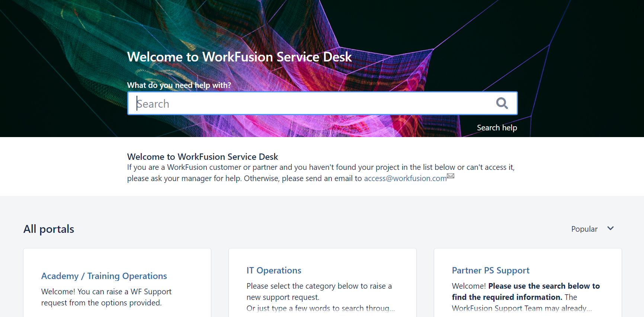Click the mail icon beside access@workfusion.com
Viewport: 644px width, 317px height.
coord(451,176)
